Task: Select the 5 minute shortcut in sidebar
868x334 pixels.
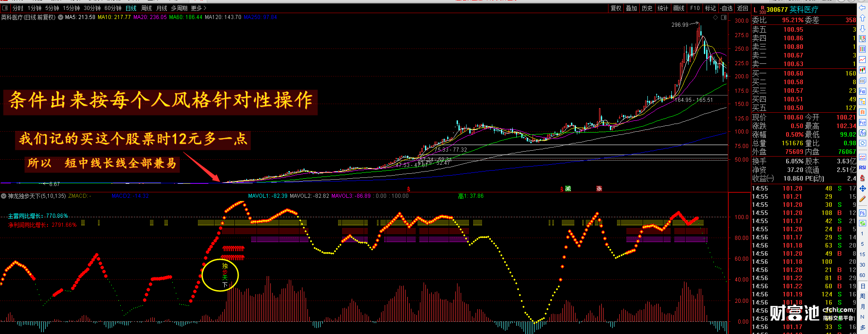Action: coord(863,244)
